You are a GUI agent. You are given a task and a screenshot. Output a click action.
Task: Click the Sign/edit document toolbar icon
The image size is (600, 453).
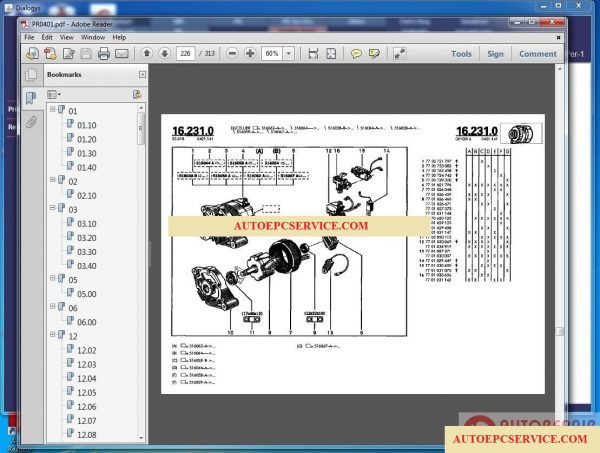pyautogui.click(x=68, y=54)
